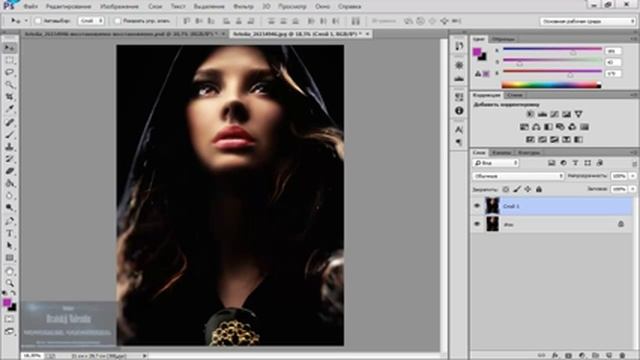Image resolution: width=640 pixels, height=360 pixels.
Task: Toggle the Автовыбор checkbox
Action: (x=38, y=20)
